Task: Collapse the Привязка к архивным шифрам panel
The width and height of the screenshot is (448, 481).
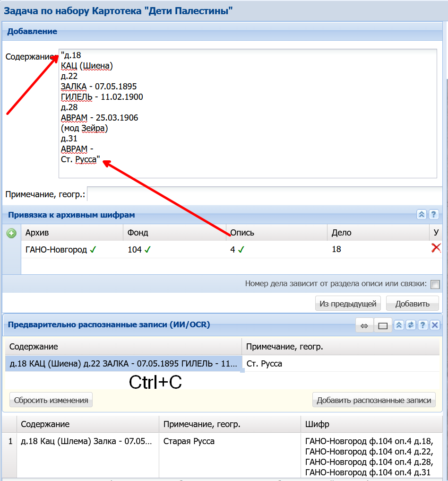Action: [422, 214]
